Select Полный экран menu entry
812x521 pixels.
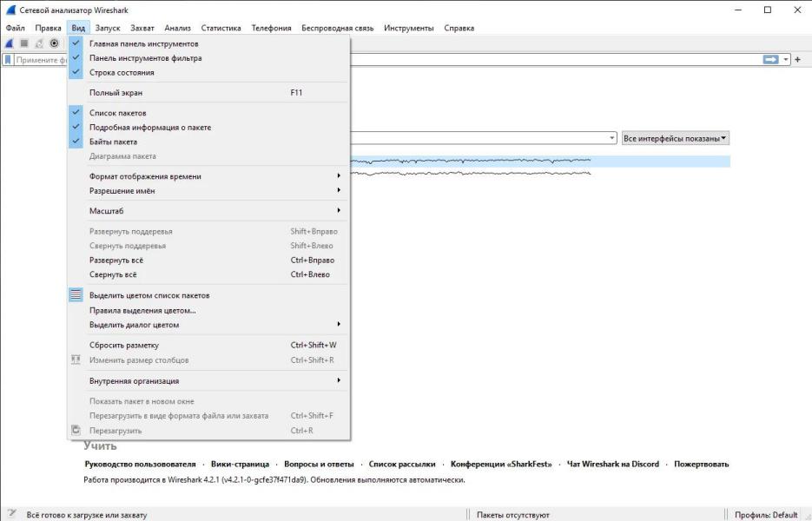click(x=208, y=93)
